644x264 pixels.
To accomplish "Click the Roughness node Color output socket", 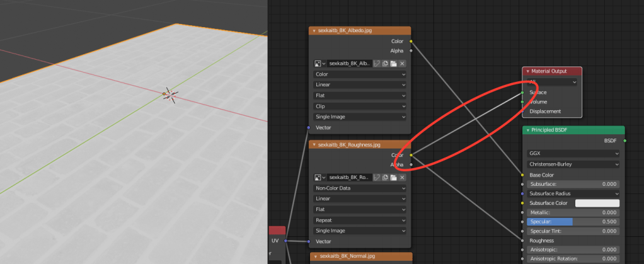I will (x=411, y=155).
